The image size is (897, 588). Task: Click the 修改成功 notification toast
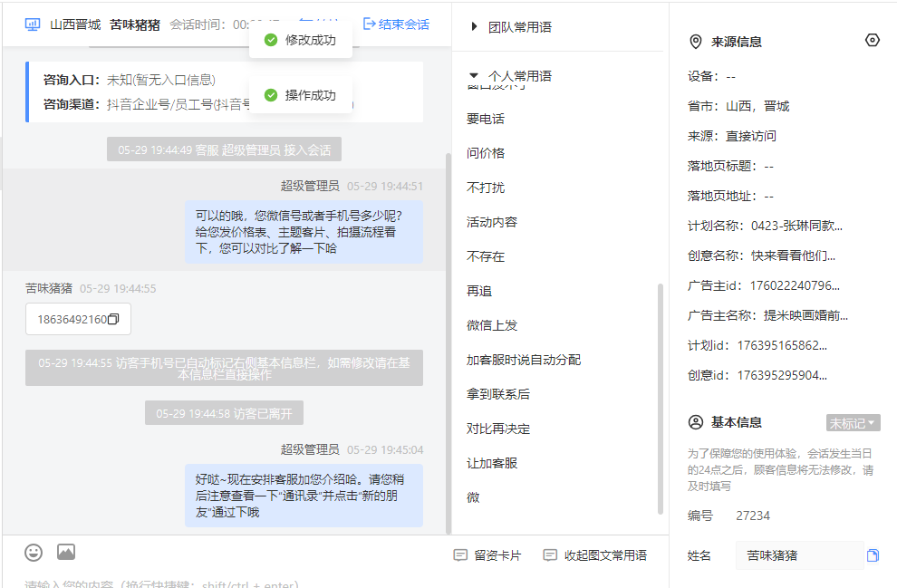301,40
